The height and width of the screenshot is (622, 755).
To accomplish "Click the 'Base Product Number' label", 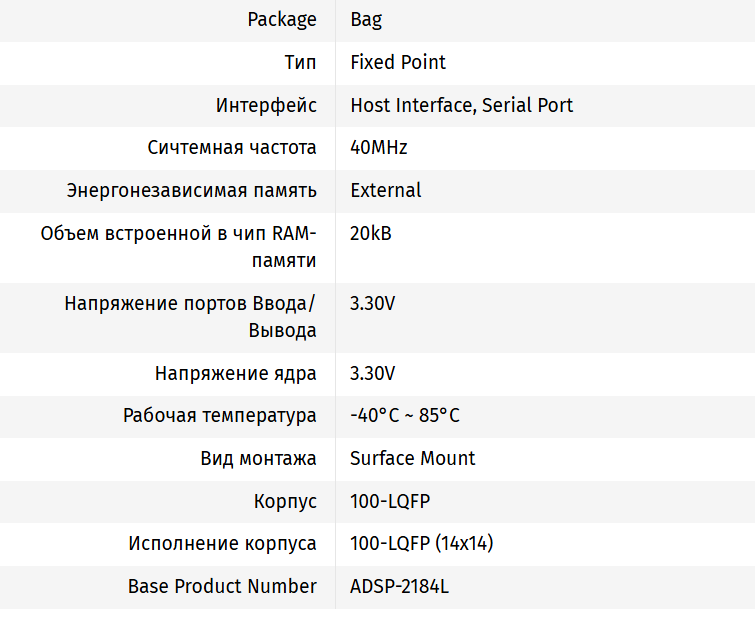I will pyautogui.click(x=222, y=586).
